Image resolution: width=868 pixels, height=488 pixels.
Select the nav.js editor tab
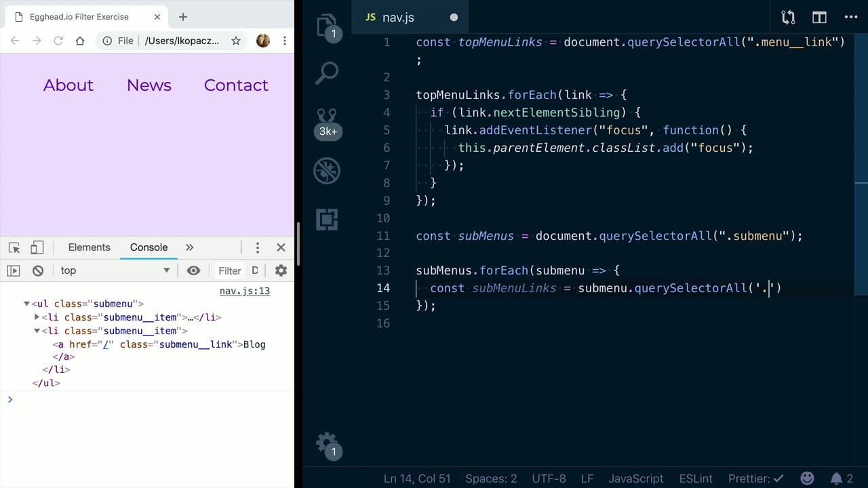(x=398, y=18)
